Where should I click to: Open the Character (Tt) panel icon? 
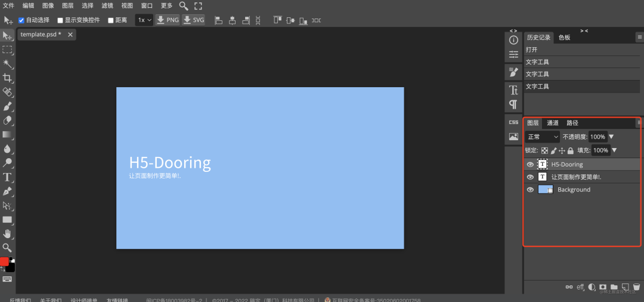click(513, 90)
